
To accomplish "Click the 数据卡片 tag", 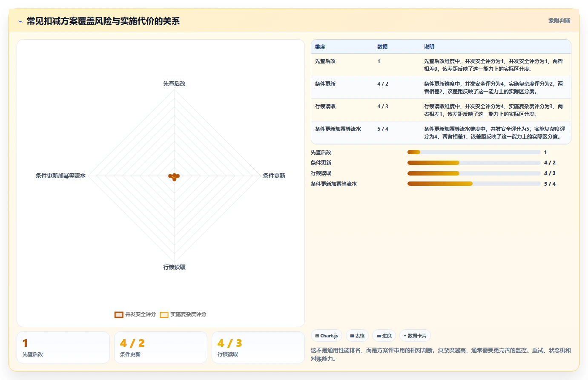I will pyautogui.click(x=415, y=336).
